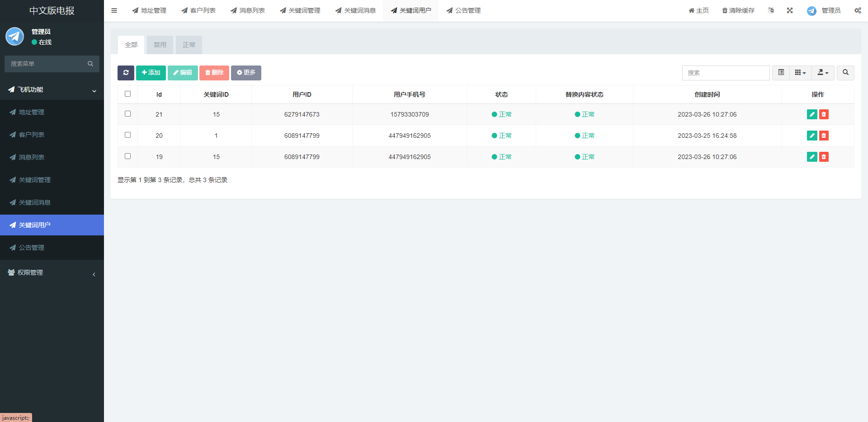868x422 pixels.
Task: Open the export dropdown beside the table
Action: 823,73
